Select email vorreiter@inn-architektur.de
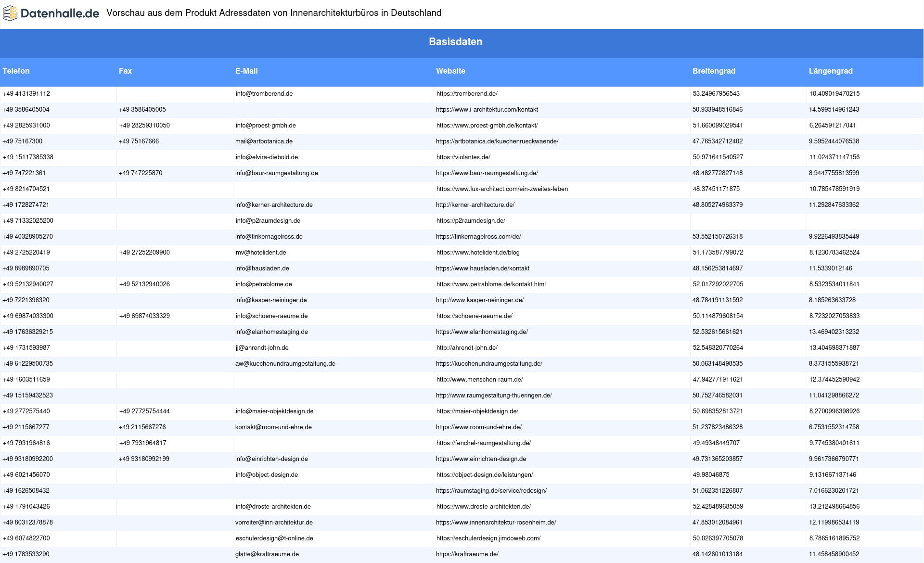The height and width of the screenshot is (563, 924). coord(274,523)
